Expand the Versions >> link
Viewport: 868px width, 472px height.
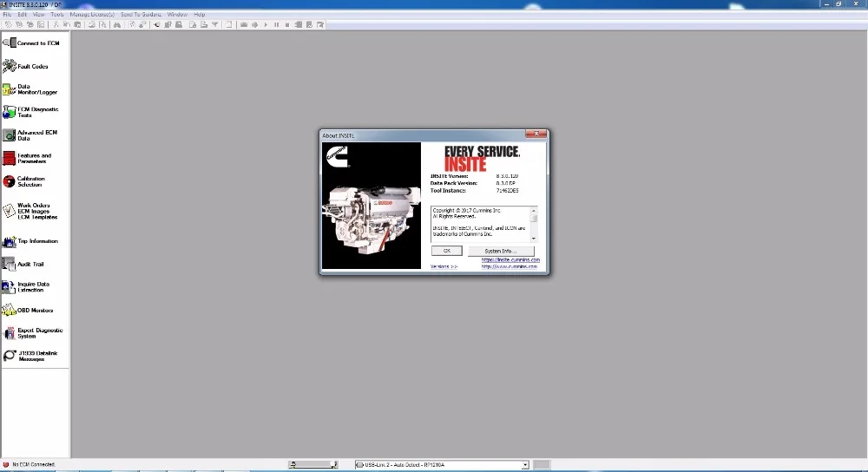pos(444,266)
